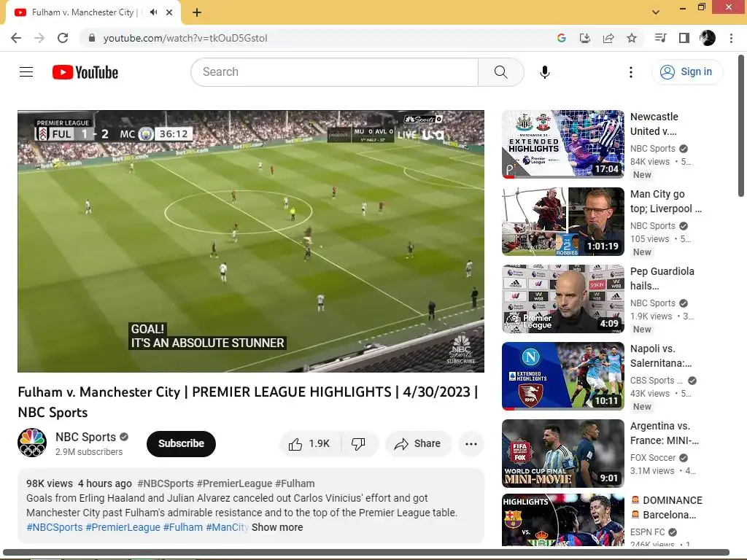Go forward in browser history
This screenshot has height=560, width=747.
(39, 38)
